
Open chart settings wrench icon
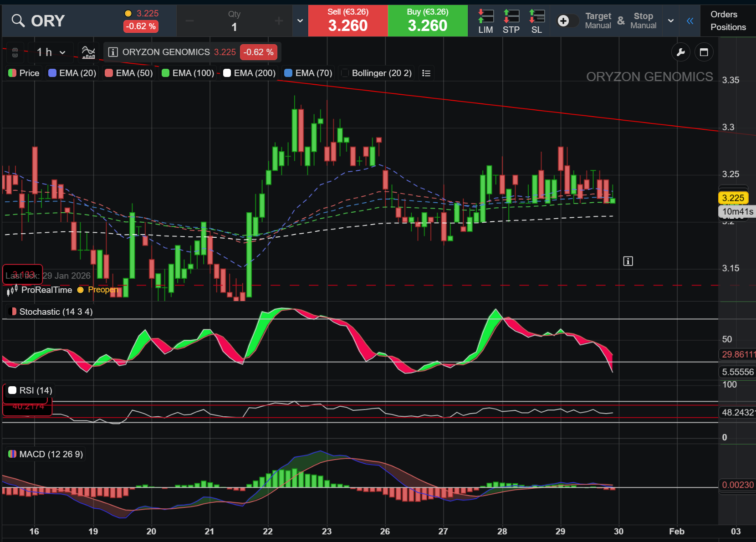point(681,52)
